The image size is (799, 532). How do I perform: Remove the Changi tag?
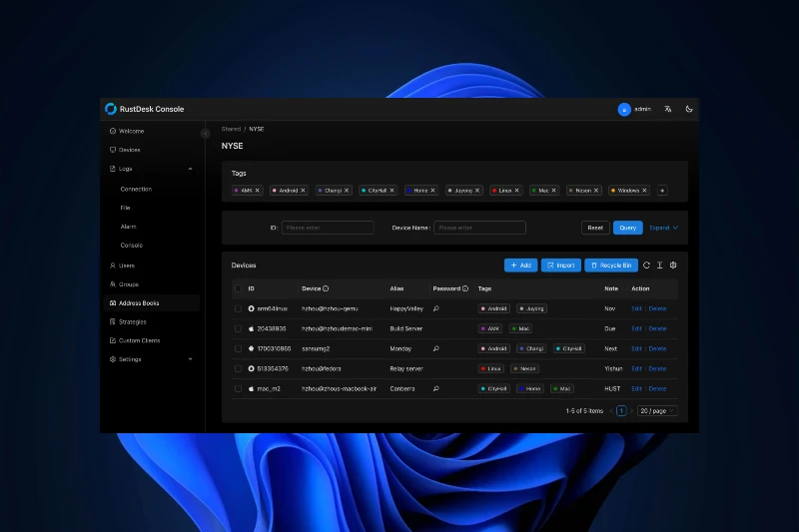[347, 191]
